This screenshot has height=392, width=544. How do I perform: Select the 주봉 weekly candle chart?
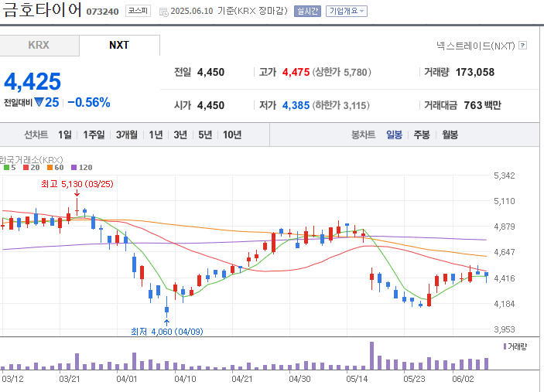[x=422, y=135]
